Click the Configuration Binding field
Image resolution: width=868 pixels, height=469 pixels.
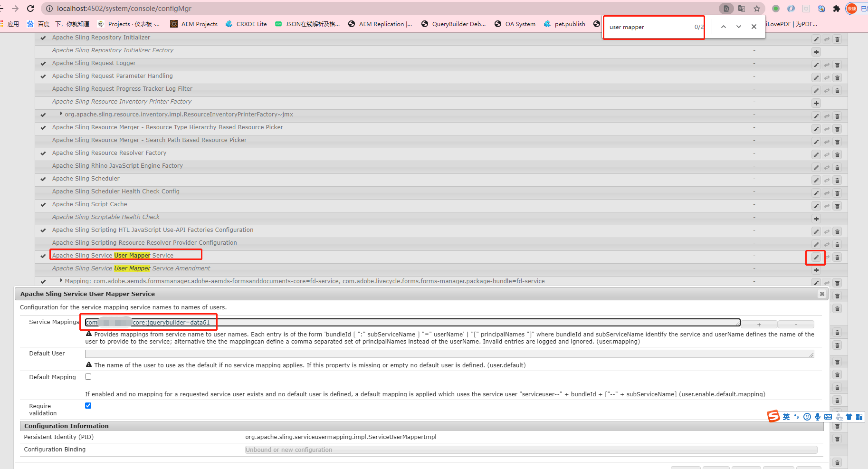531,450
